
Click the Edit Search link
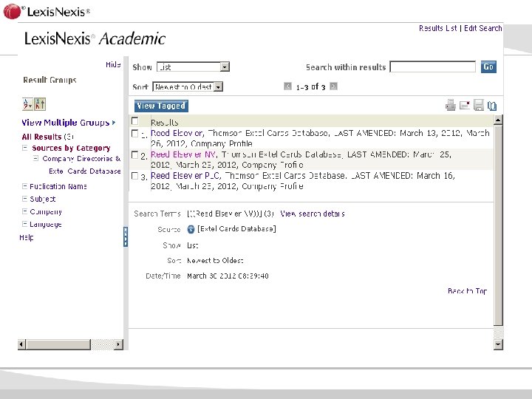482,28
